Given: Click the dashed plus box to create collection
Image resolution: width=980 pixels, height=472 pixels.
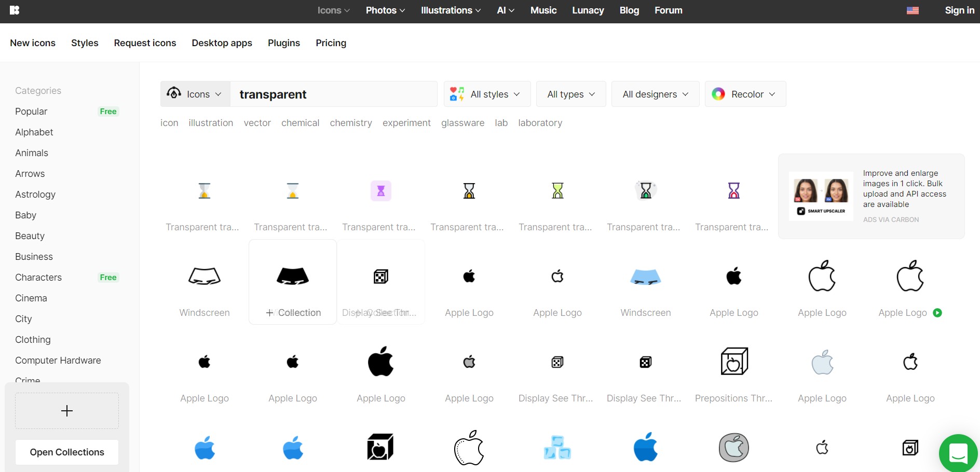Looking at the screenshot, I should [x=67, y=411].
